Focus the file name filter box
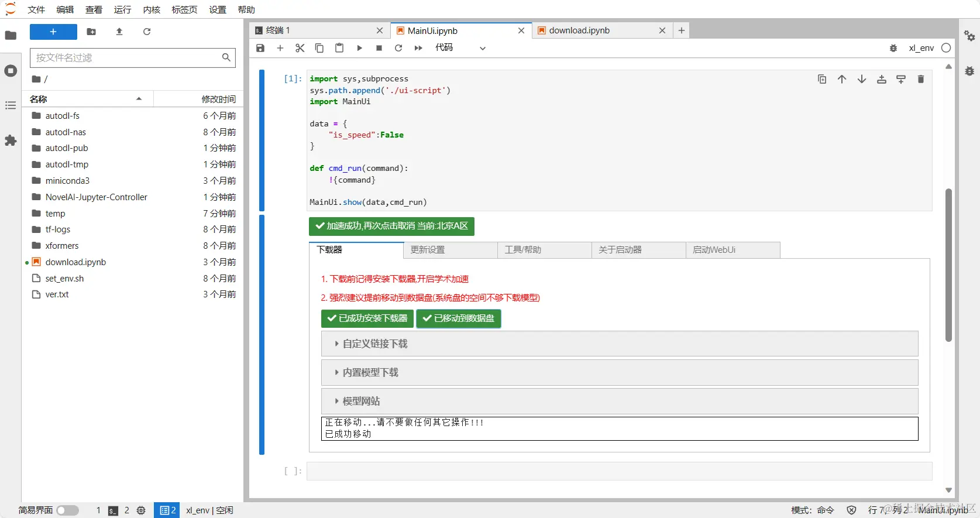The image size is (980, 518). tap(133, 57)
